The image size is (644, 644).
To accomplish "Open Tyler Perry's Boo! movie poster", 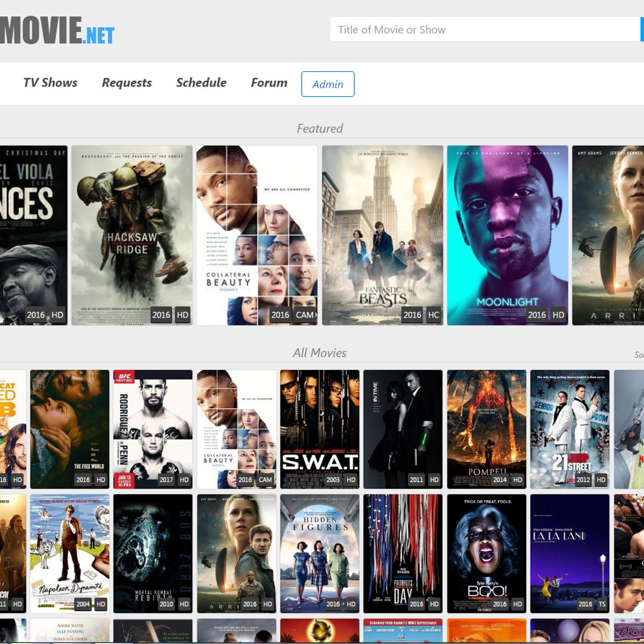I will [x=486, y=553].
